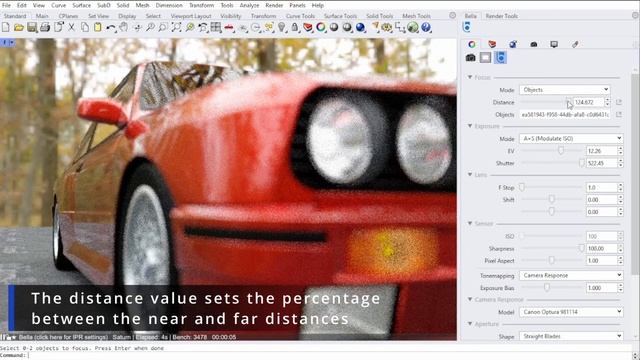Click the Zoom Selected icon

pyautogui.click(x=190, y=27)
